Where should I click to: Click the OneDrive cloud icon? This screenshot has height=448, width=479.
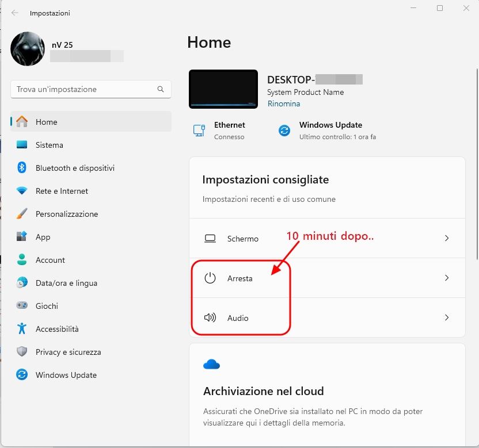211,365
